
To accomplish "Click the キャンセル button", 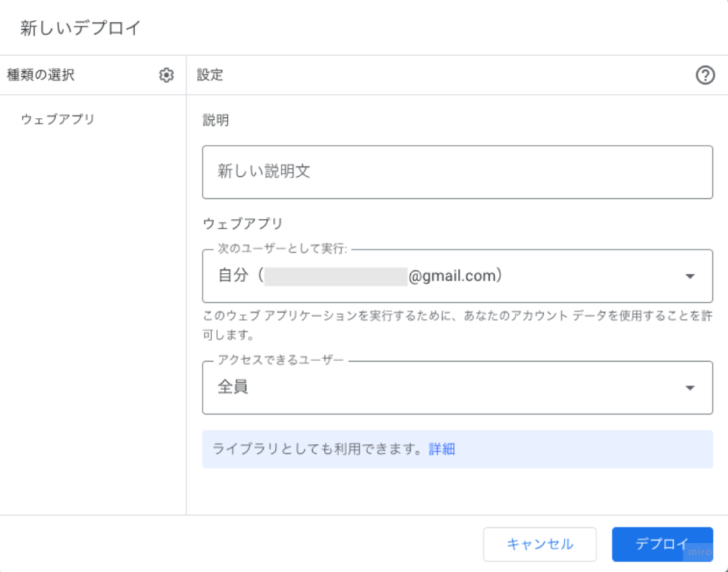I will (x=540, y=544).
